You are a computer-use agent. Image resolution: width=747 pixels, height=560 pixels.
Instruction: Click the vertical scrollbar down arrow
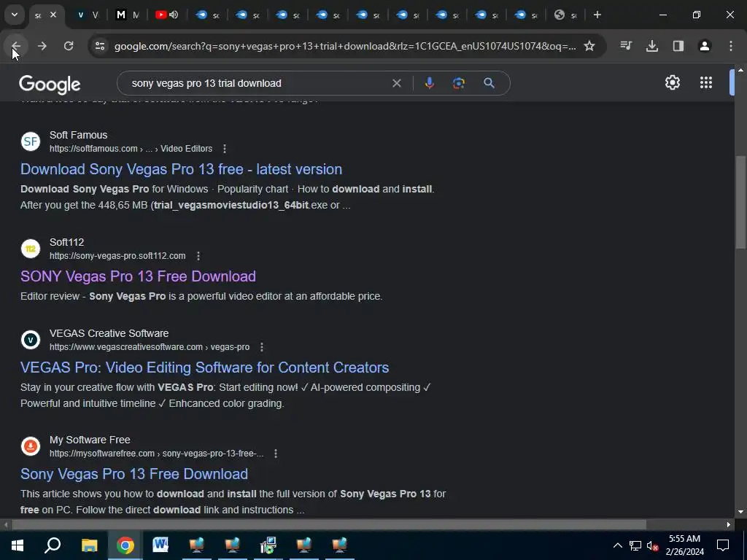tap(740, 513)
